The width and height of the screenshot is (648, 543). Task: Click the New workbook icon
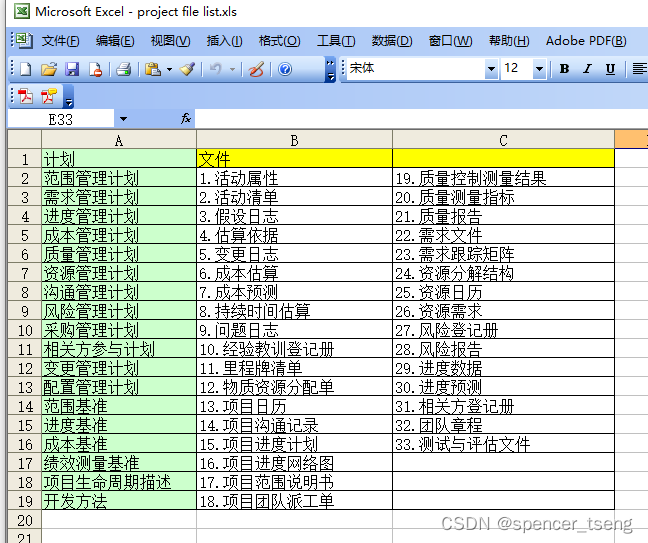click(x=26, y=69)
